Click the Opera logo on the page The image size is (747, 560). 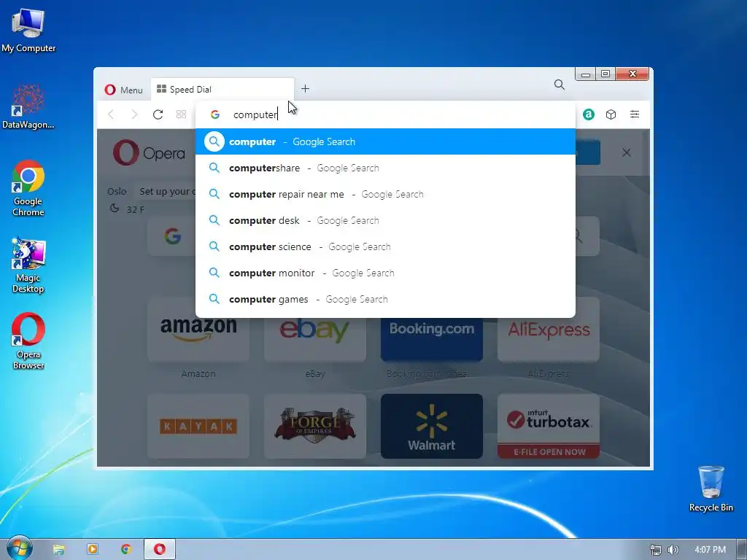coord(149,153)
